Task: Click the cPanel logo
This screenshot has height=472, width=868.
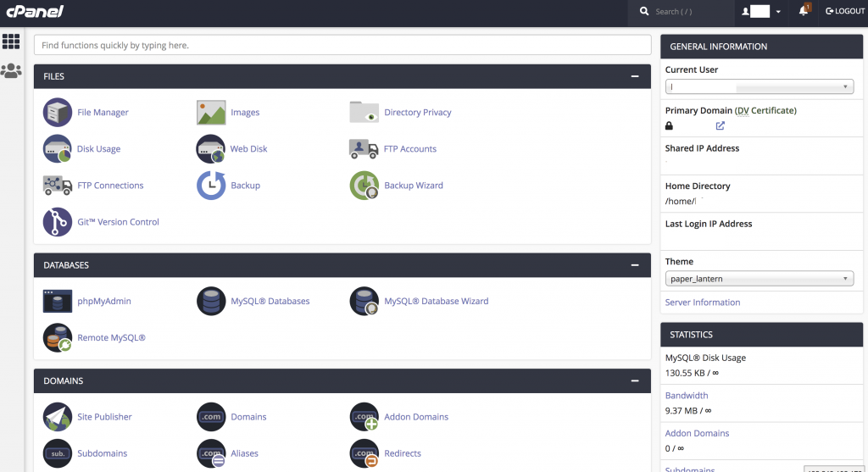Action: (35, 11)
